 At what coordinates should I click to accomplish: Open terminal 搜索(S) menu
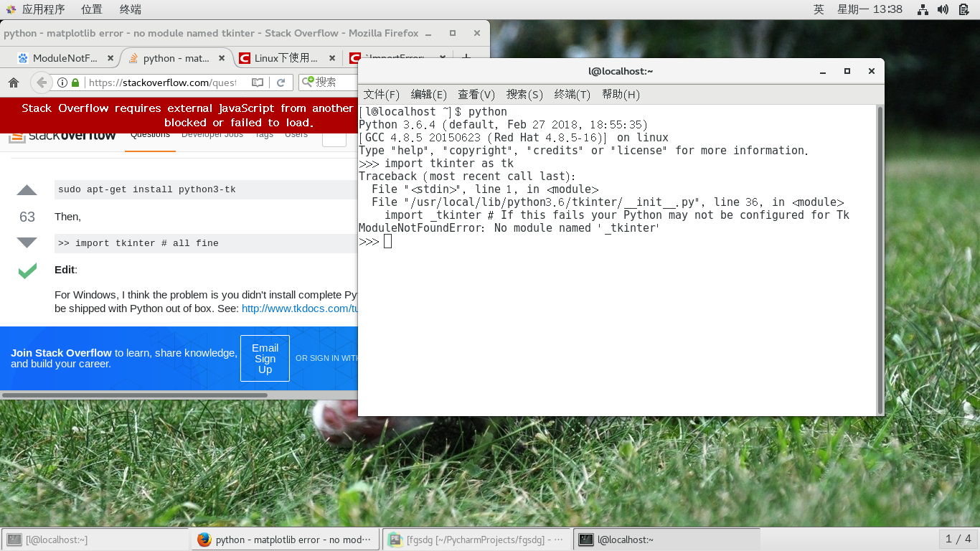point(524,94)
